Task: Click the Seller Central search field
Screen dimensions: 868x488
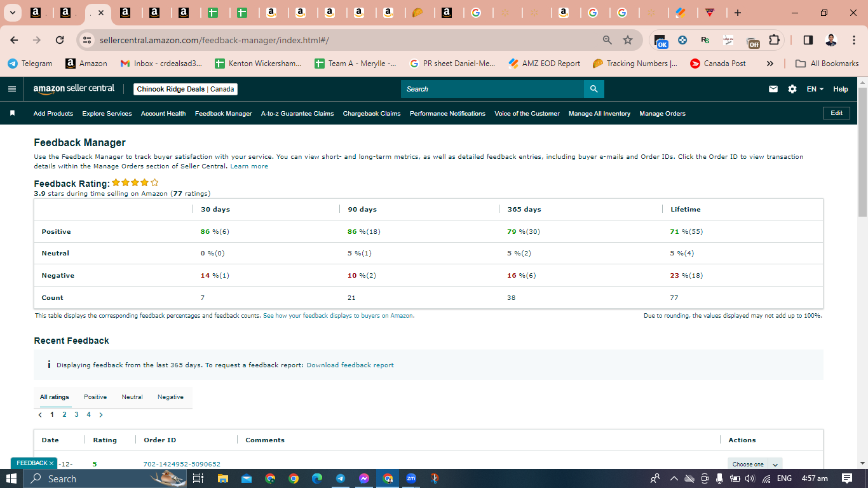Action: tap(492, 89)
